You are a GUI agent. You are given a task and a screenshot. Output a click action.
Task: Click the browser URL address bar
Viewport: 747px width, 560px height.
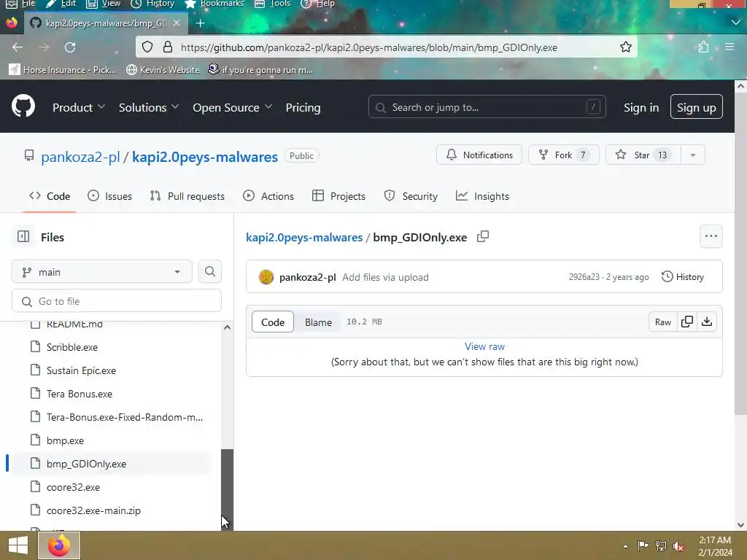point(387,47)
